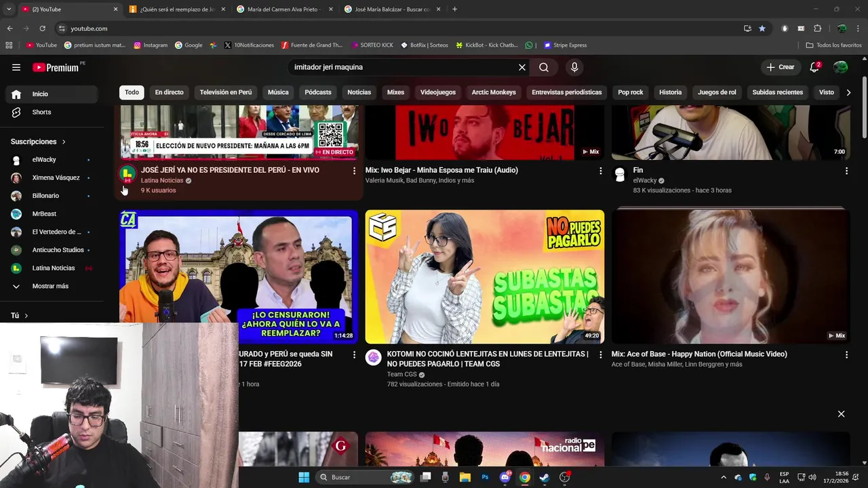Open the elWacky subscription
The width and height of the screenshot is (868, 488).
point(52,159)
